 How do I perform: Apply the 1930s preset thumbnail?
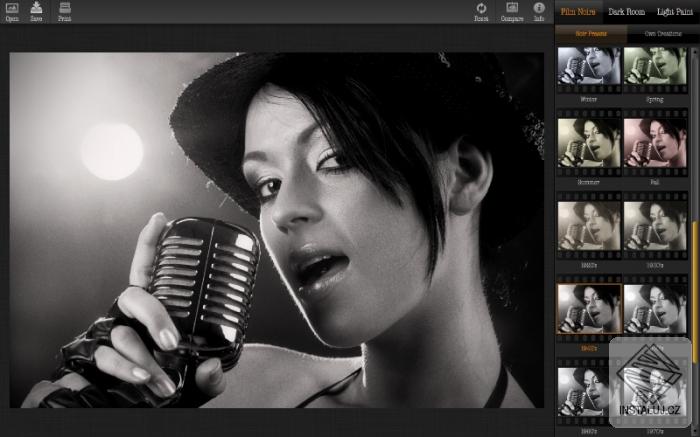[655, 226]
